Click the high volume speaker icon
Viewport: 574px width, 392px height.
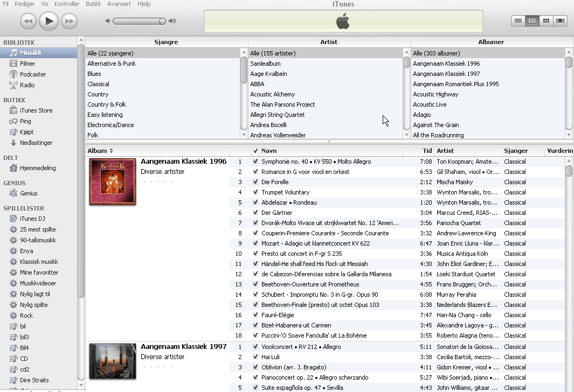(x=172, y=21)
